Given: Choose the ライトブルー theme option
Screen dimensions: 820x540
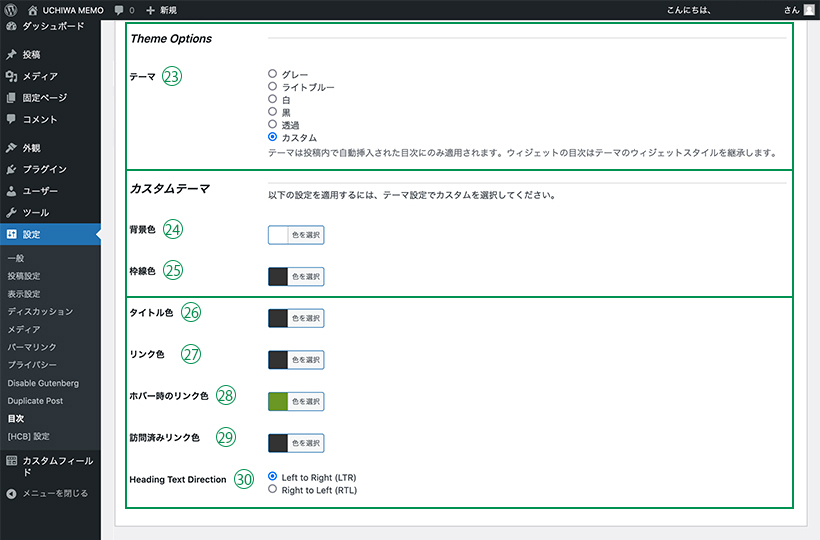Looking at the screenshot, I should [x=273, y=87].
